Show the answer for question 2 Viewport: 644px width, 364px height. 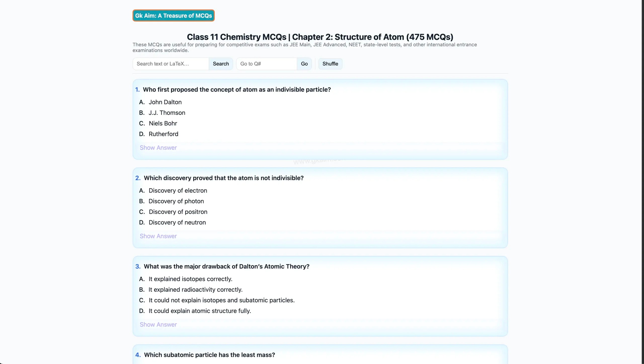pos(158,236)
